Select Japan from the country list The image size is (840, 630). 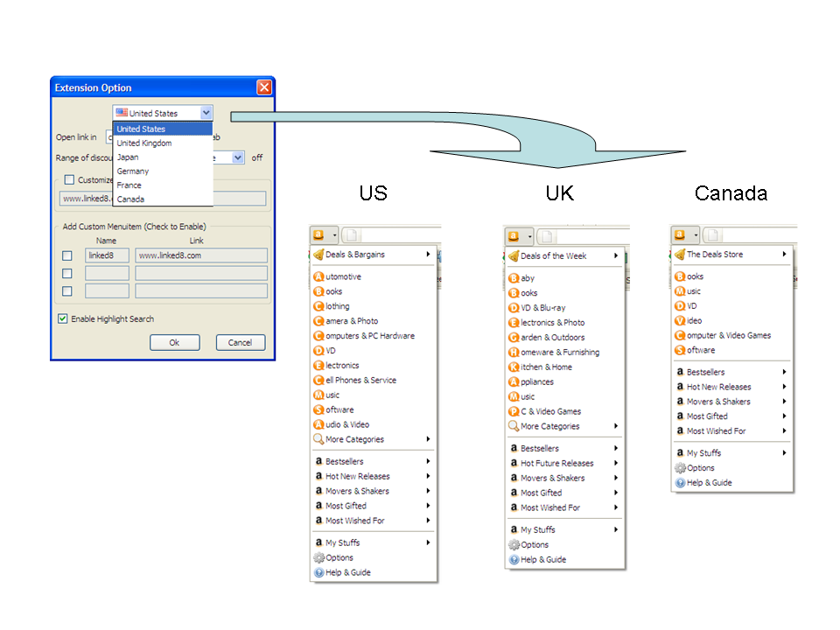pos(128,157)
